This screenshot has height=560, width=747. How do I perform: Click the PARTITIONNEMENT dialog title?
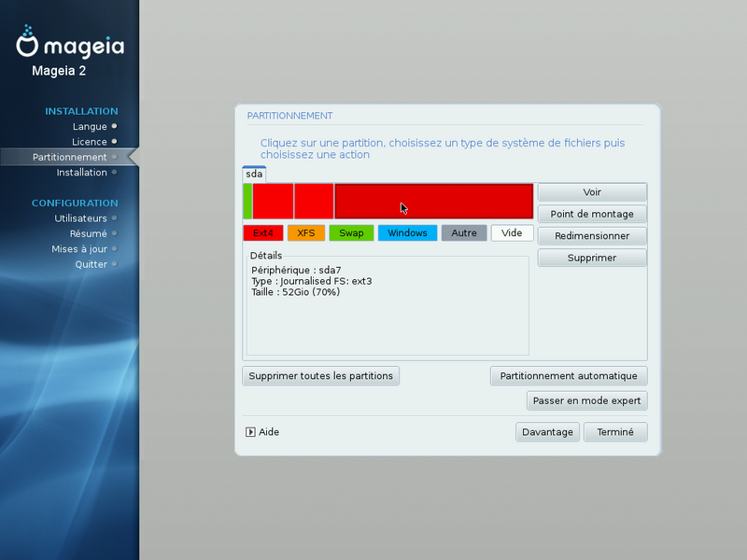click(x=289, y=116)
